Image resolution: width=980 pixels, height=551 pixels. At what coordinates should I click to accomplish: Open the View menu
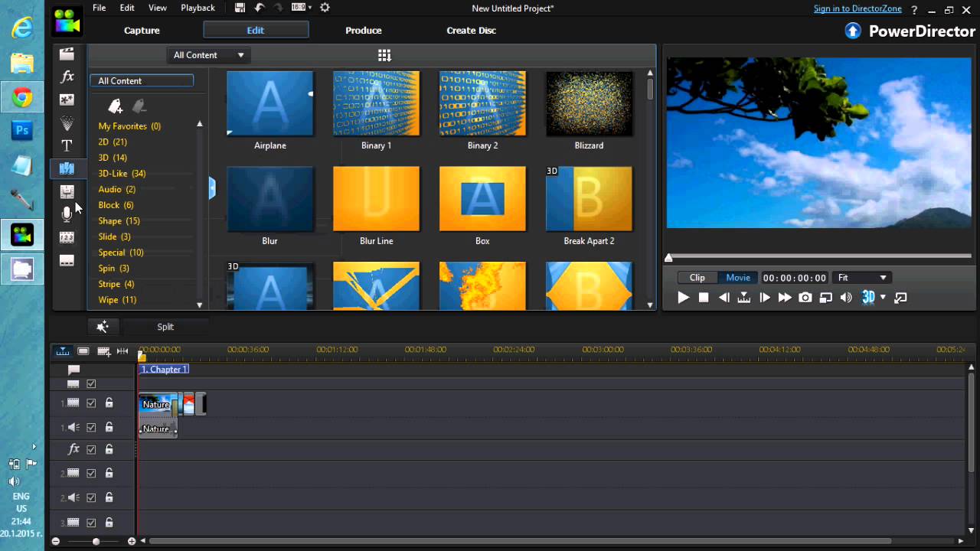[x=158, y=8]
